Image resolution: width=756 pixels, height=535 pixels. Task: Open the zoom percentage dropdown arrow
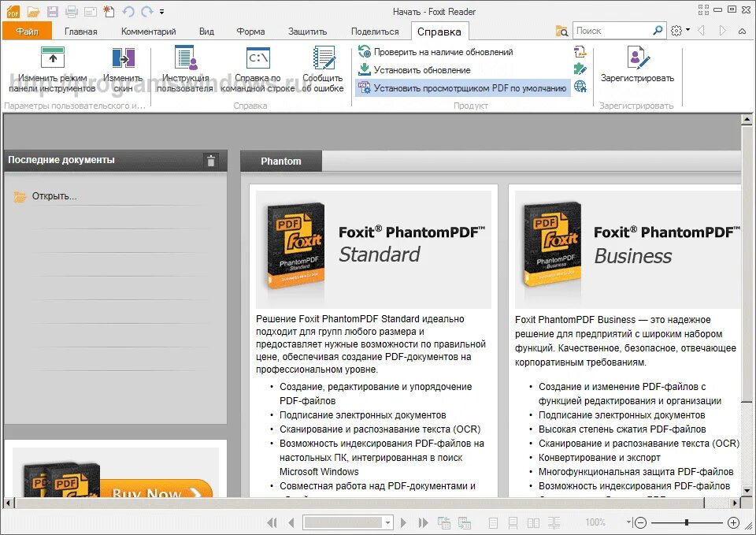628,522
